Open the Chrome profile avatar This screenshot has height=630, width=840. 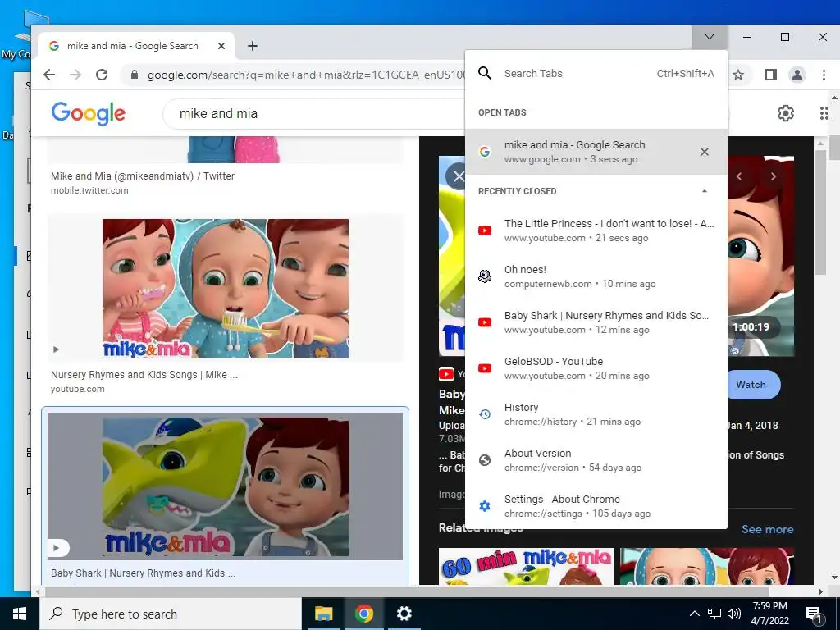[797, 75]
